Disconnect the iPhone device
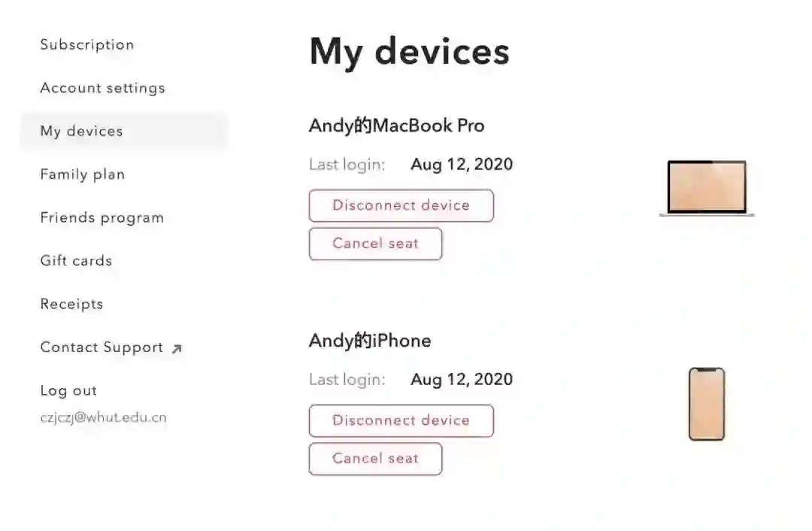The height and width of the screenshot is (531, 812). tap(401, 420)
